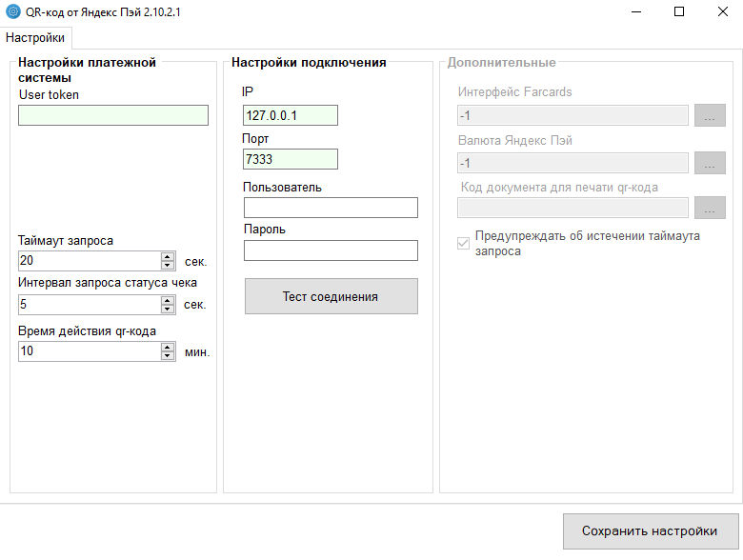The height and width of the screenshot is (560, 743).
Task: Click the User token input field
Action: tap(112, 115)
